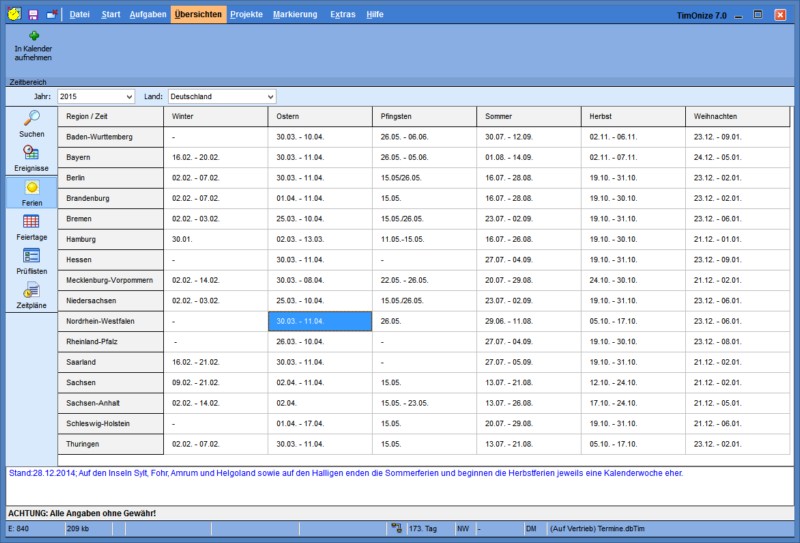This screenshot has width=800, height=543.
Task: Click Sachsen-Anhalt Pfingsten cell 15.05. - 23.05.
Action: click(x=424, y=403)
